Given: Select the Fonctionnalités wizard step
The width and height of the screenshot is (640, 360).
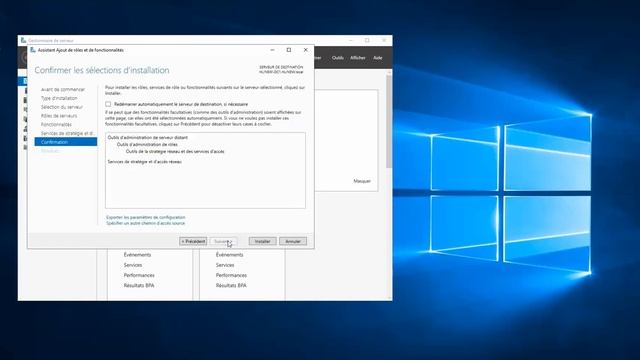Looking at the screenshot, I should point(56,124).
